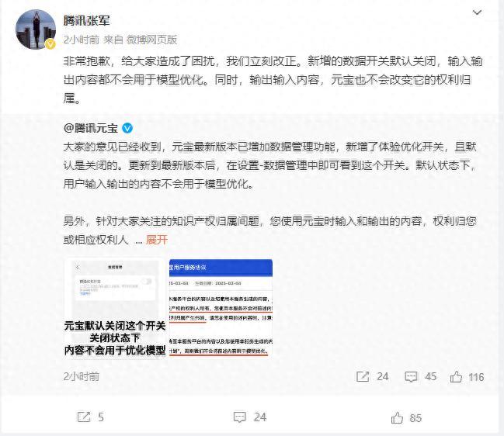This screenshot has width=504, height=436.
Task: Repost 腾讯张军's post showing 5
Action: (90, 417)
